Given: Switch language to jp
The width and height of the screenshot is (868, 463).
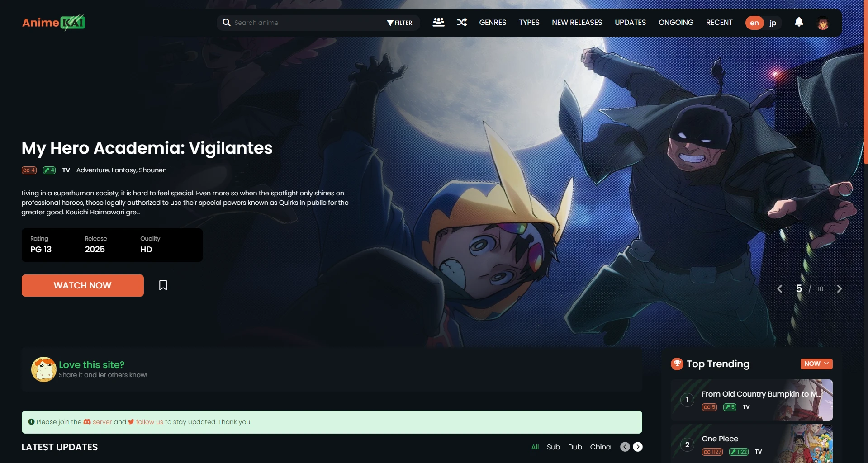Looking at the screenshot, I should click(x=773, y=23).
